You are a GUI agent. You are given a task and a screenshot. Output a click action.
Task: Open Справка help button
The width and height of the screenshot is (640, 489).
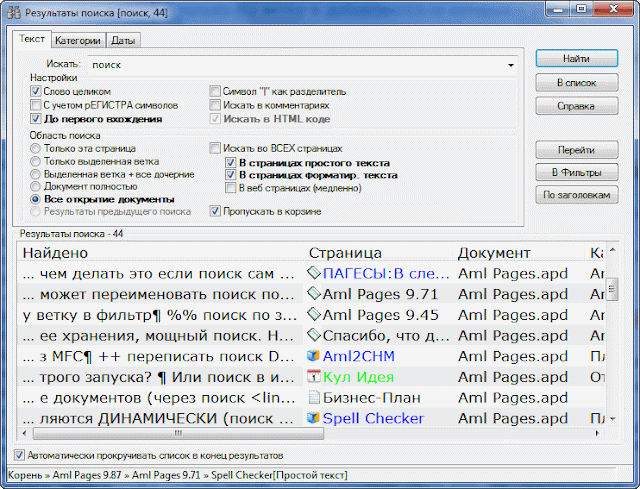(577, 106)
